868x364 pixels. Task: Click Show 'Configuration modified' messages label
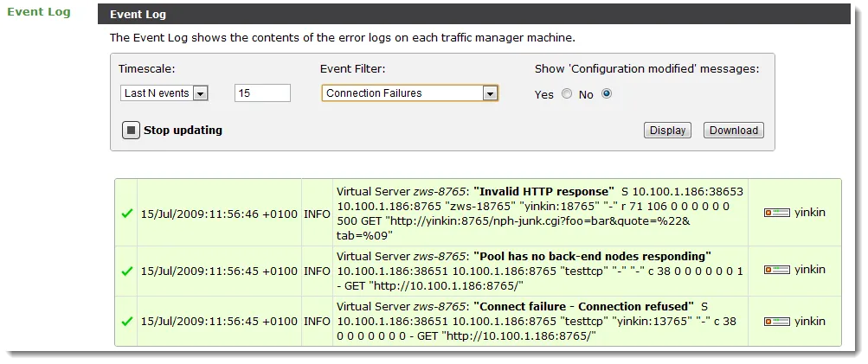646,69
